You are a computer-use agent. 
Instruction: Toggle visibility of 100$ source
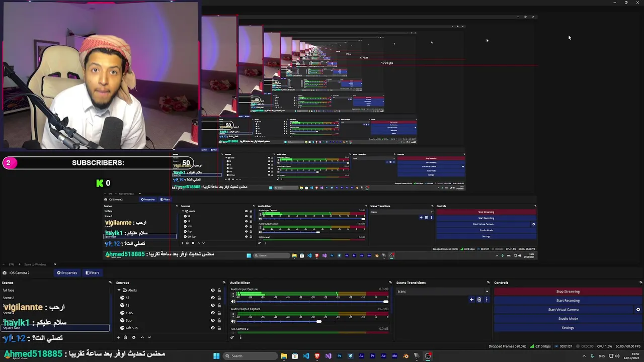pyautogui.click(x=212, y=313)
